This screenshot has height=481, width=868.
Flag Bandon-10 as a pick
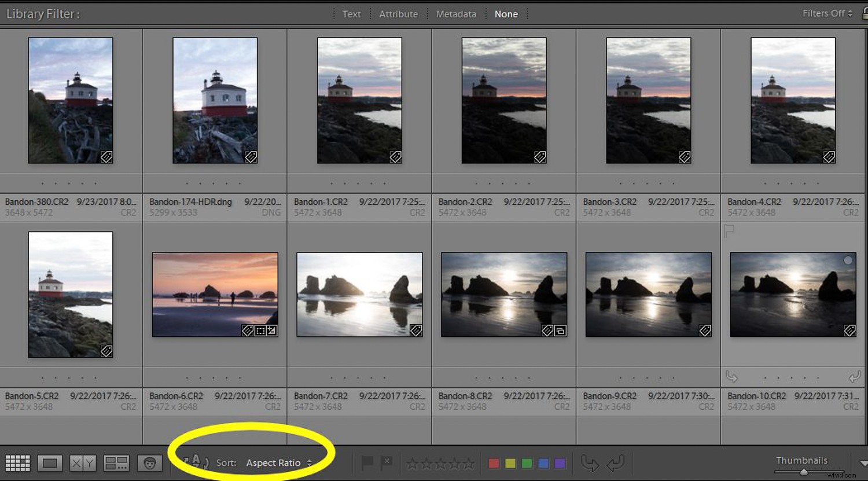(729, 230)
